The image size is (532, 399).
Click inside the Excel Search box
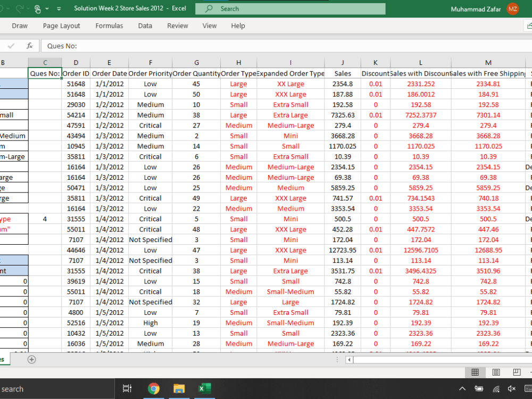click(290, 9)
